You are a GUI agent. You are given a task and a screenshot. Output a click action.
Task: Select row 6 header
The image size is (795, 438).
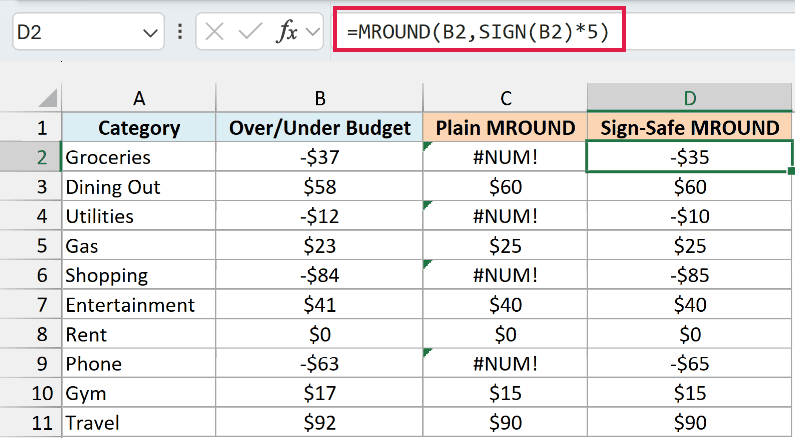(x=30, y=275)
